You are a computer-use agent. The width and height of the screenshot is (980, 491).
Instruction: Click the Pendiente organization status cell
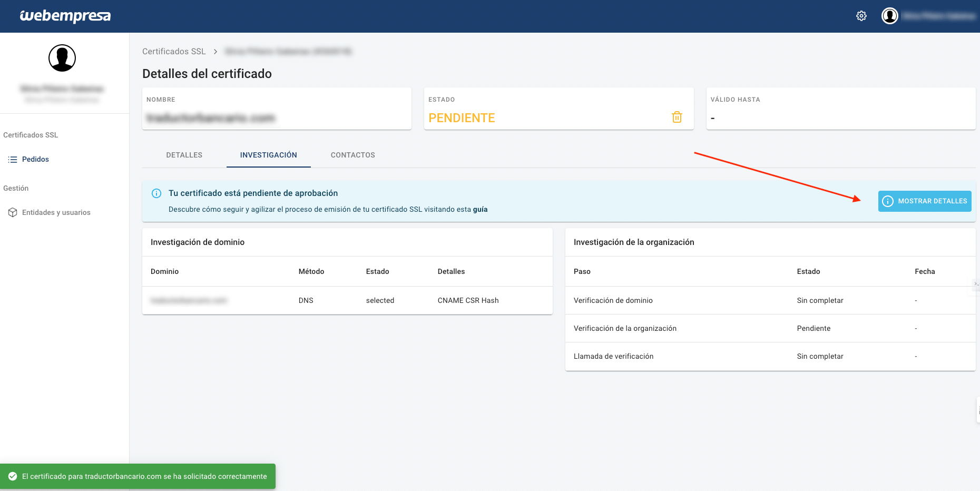(814, 328)
